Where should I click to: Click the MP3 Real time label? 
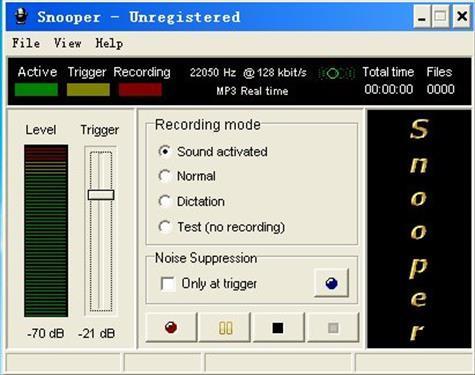252,91
